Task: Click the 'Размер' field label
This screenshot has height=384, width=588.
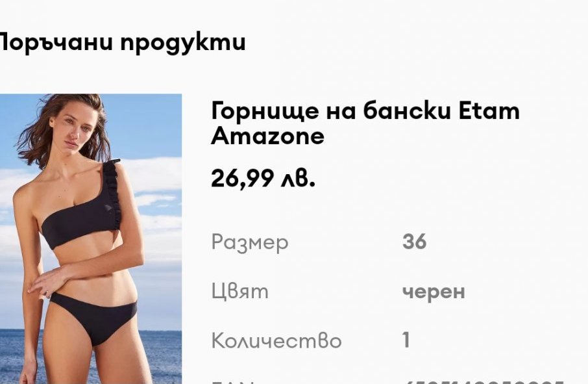Action: 250,242
